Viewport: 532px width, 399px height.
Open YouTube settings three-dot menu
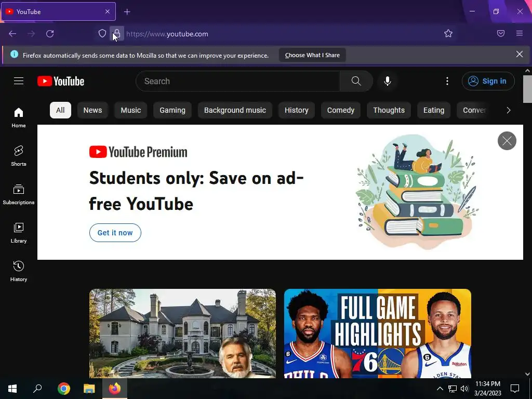(x=447, y=81)
